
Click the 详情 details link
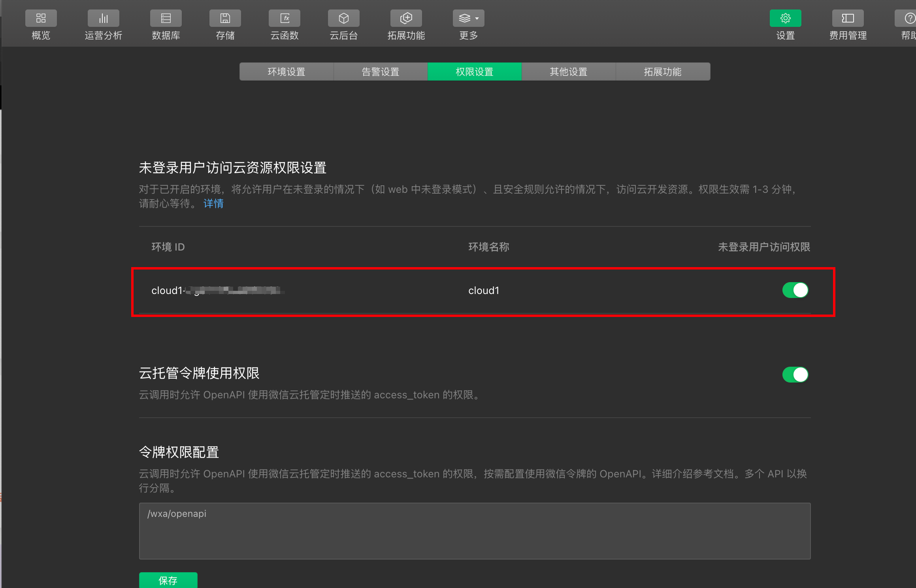pos(213,204)
